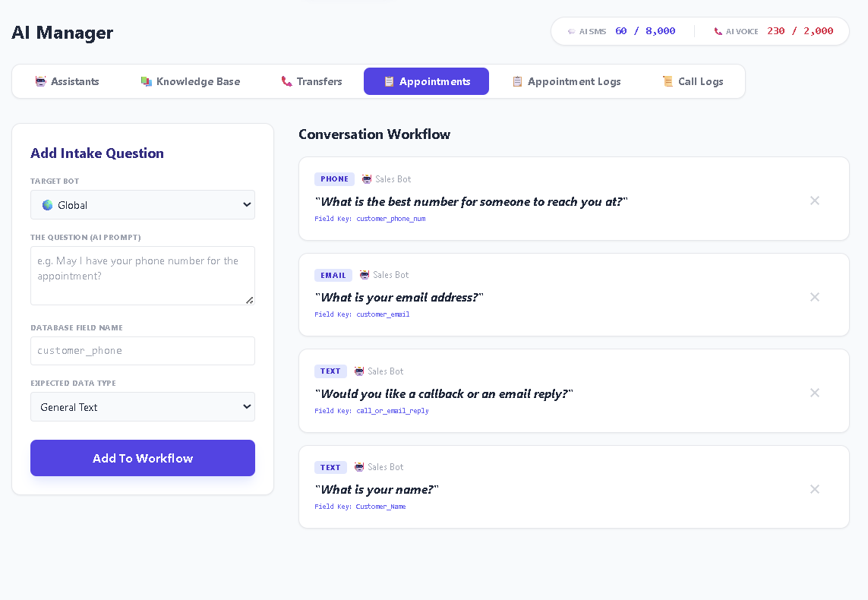Click the Add Intake Question heading
Image resolution: width=868 pixels, height=600 pixels.
click(97, 153)
